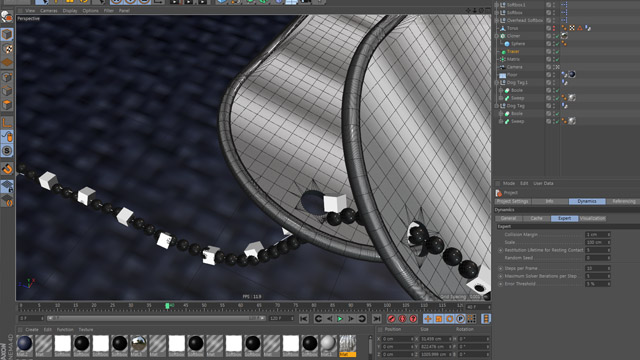
Task: Play the animation forwards
Action: [x=340, y=319]
